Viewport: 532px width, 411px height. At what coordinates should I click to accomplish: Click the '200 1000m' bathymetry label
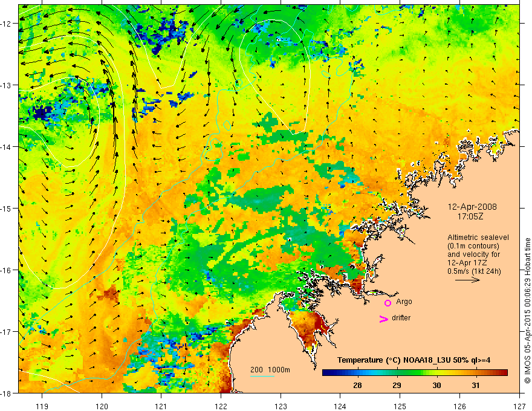pos(270,370)
